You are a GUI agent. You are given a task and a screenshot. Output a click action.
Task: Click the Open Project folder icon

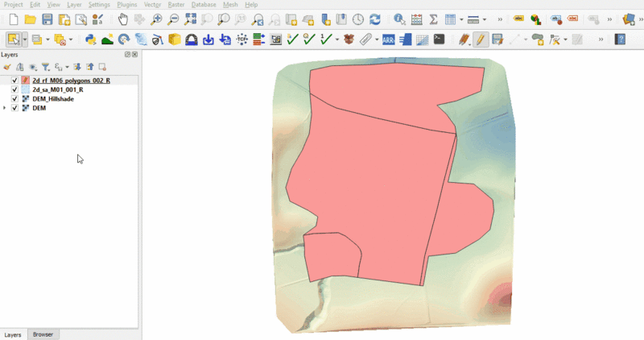click(30, 19)
